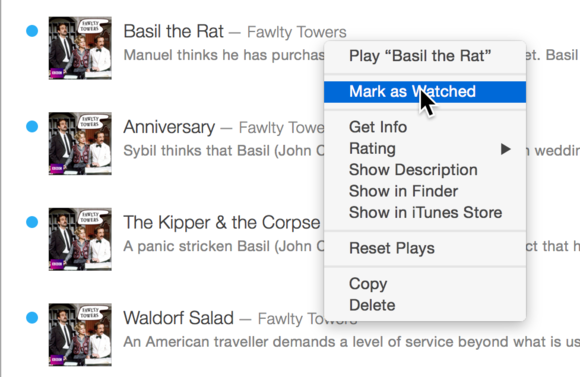Click the blue unwatched dot next to Anniversary
The width and height of the screenshot is (580, 377).
pos(32,127)
